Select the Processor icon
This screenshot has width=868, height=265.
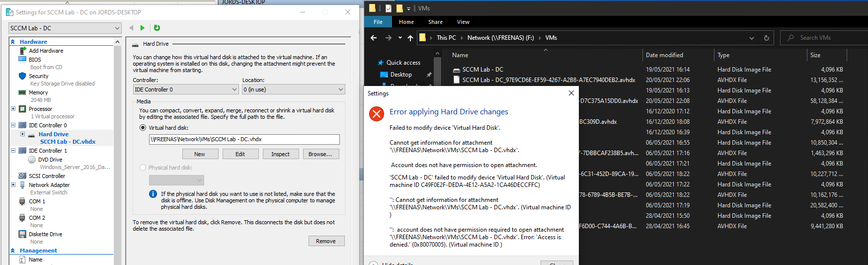pyautogui.click(x=22, y=109)
